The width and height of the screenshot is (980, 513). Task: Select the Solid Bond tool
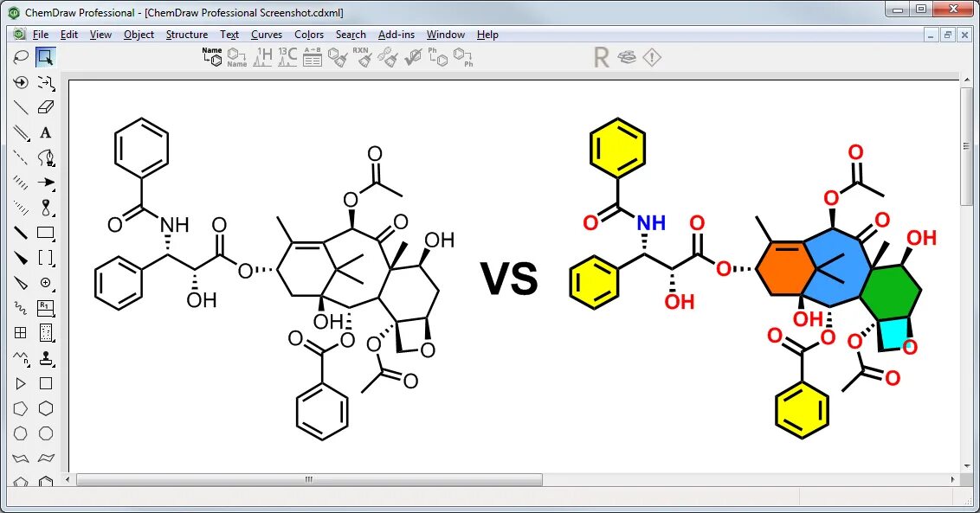coord(21,107)
